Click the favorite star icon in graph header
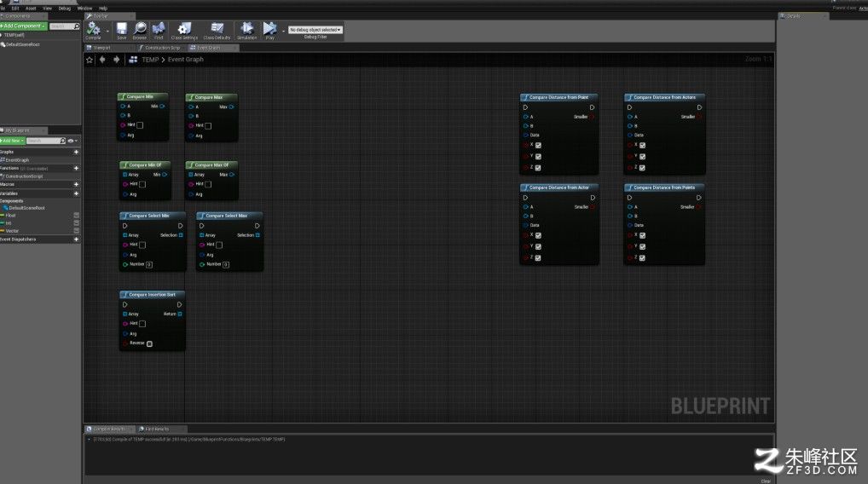The height and width of the screenshot is (484, 868). tap(90, 60)
